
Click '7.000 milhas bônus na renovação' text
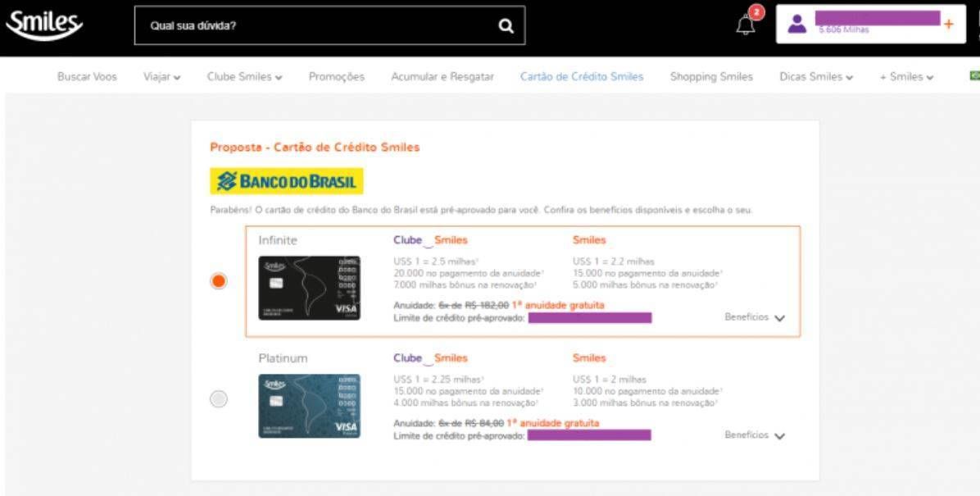(x=465, y=284)
